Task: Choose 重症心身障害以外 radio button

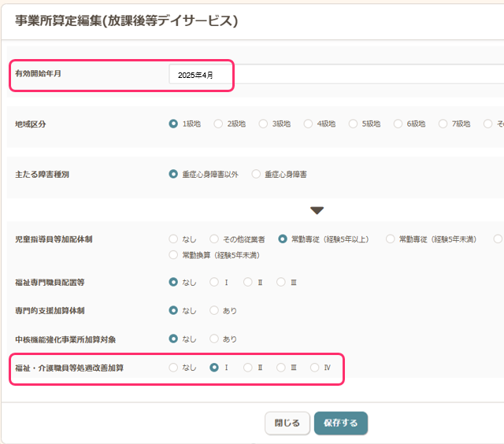Action: click(x=173, y=174)
